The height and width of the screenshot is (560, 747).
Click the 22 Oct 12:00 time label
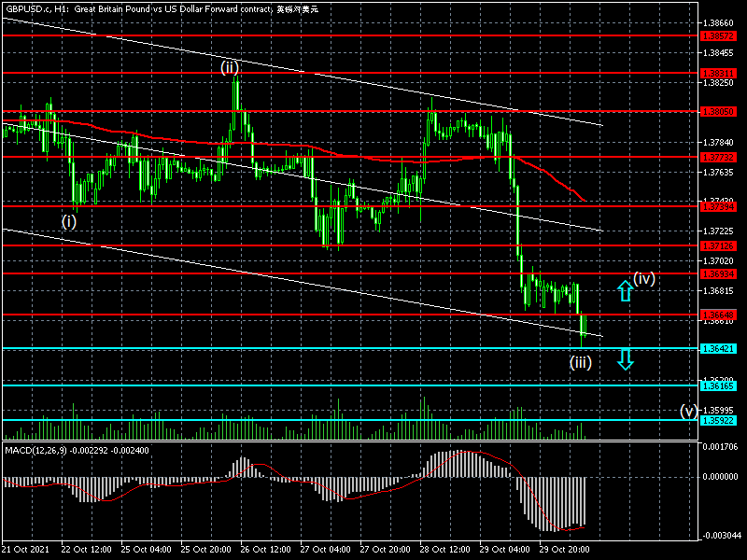pos(86,549)
